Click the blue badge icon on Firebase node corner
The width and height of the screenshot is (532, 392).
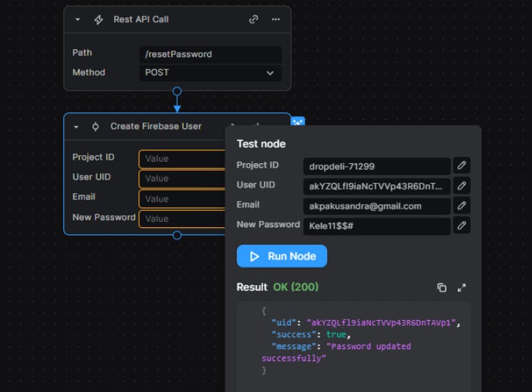coord(298,122)
